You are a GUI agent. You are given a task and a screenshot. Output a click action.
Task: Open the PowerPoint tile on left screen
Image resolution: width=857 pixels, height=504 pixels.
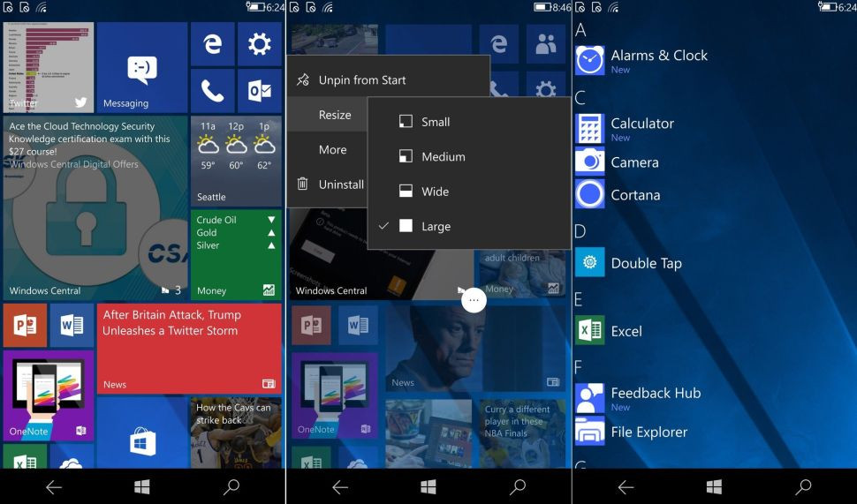(x=25, y=326)
